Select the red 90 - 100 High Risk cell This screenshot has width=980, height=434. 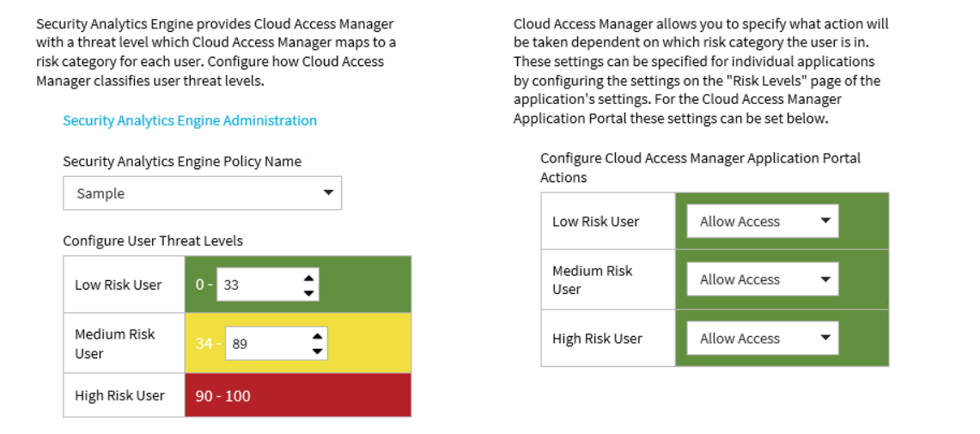[x=298, y=395]
